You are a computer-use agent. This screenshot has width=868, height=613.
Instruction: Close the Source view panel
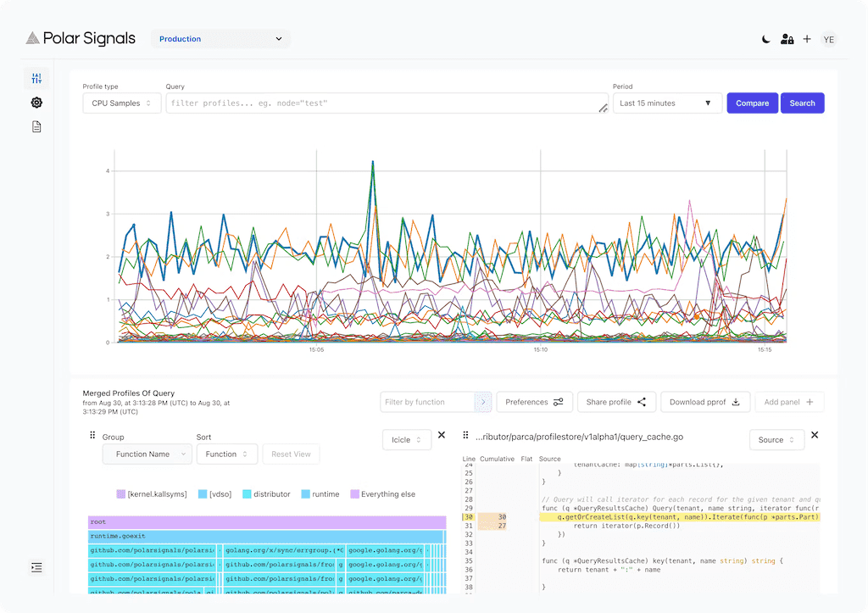click(815, 436)
